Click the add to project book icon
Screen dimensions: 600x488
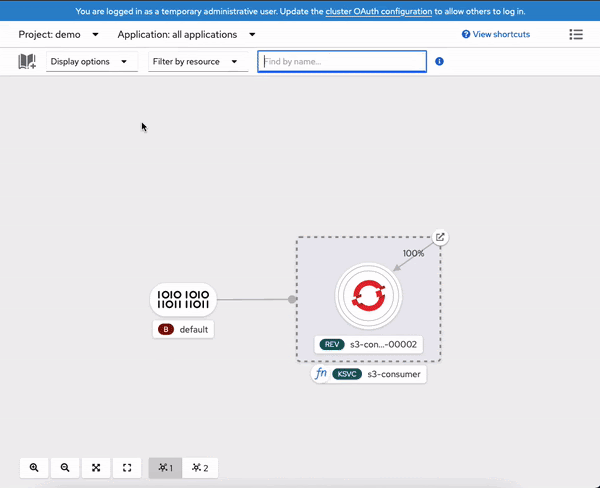[x=27, y=62]
